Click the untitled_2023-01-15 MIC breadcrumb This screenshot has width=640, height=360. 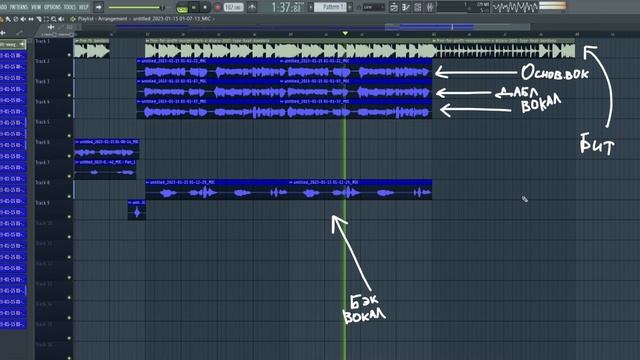[172, 19]
